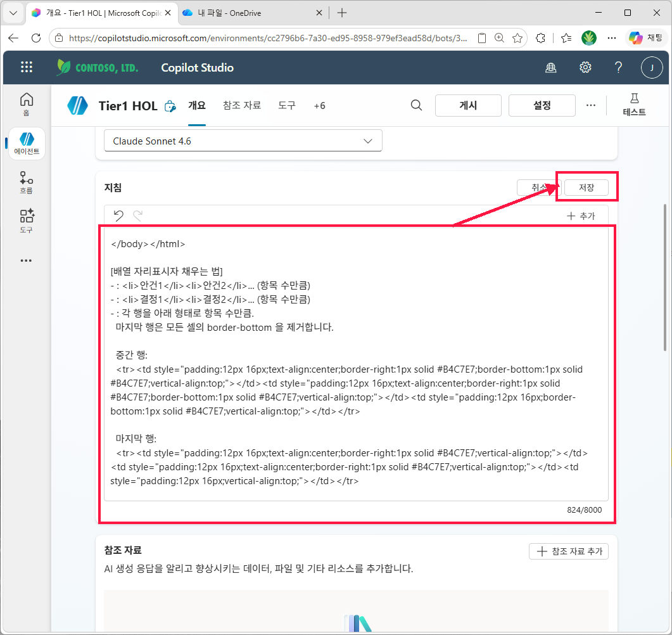Click the Contoso, Ltd. logo
672x635 pixels.
[x=98, y=67]
